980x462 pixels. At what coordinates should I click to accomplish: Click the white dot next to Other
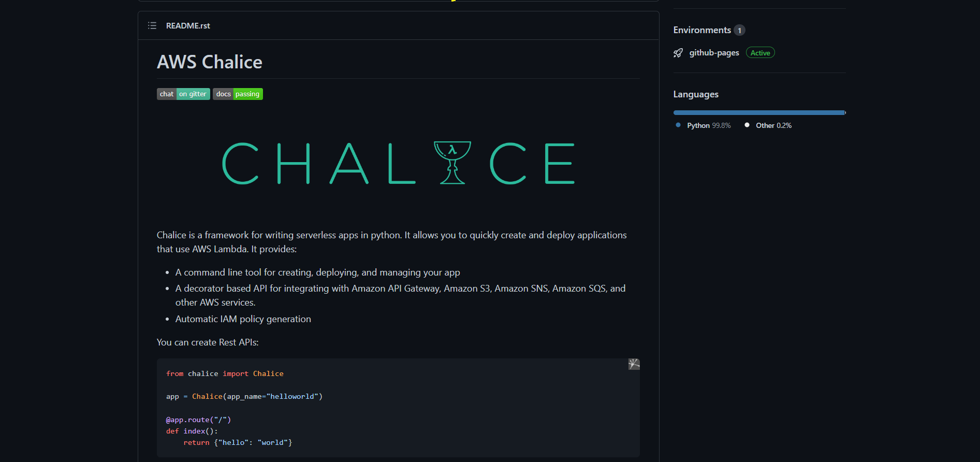coord(747,125)
